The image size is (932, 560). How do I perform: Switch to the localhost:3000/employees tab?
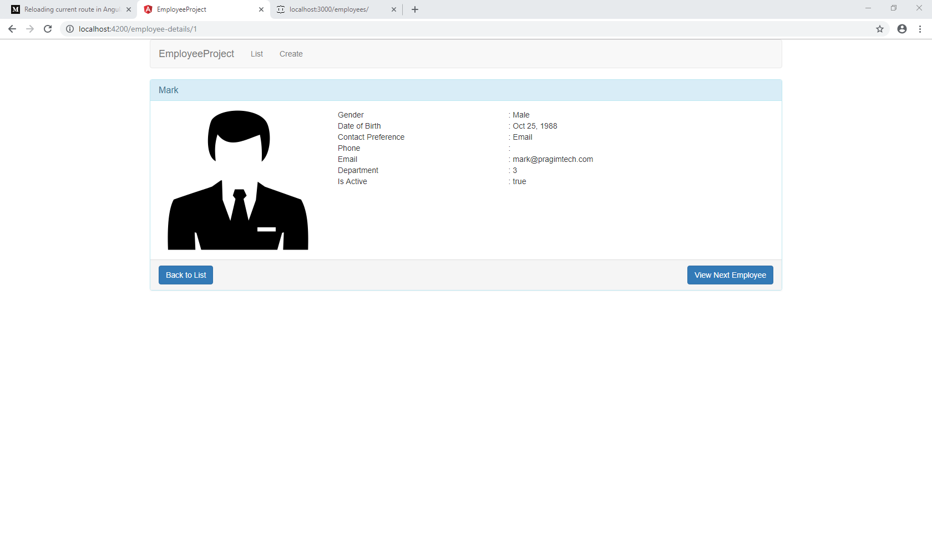click(x=327, y=9)
